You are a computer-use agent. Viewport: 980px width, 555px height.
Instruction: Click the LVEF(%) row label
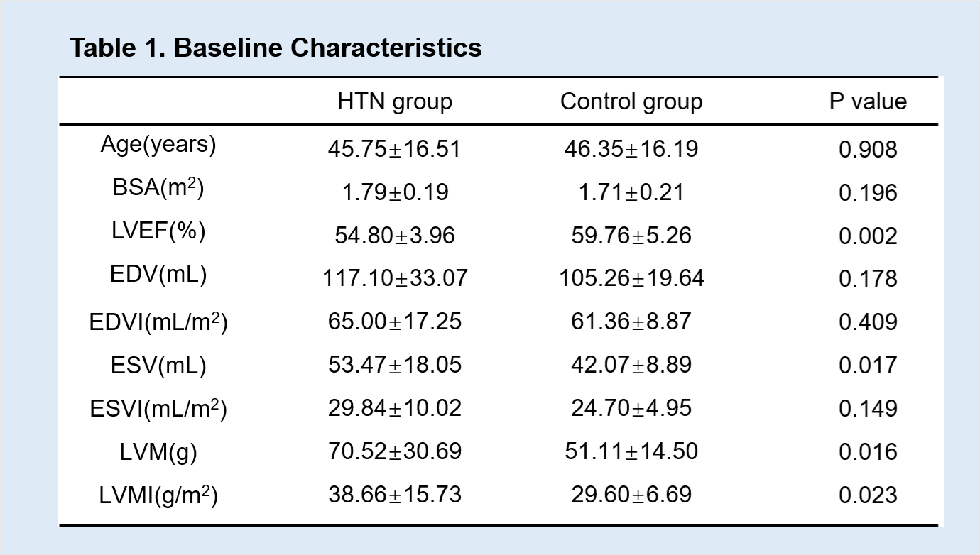coord(158,231)
